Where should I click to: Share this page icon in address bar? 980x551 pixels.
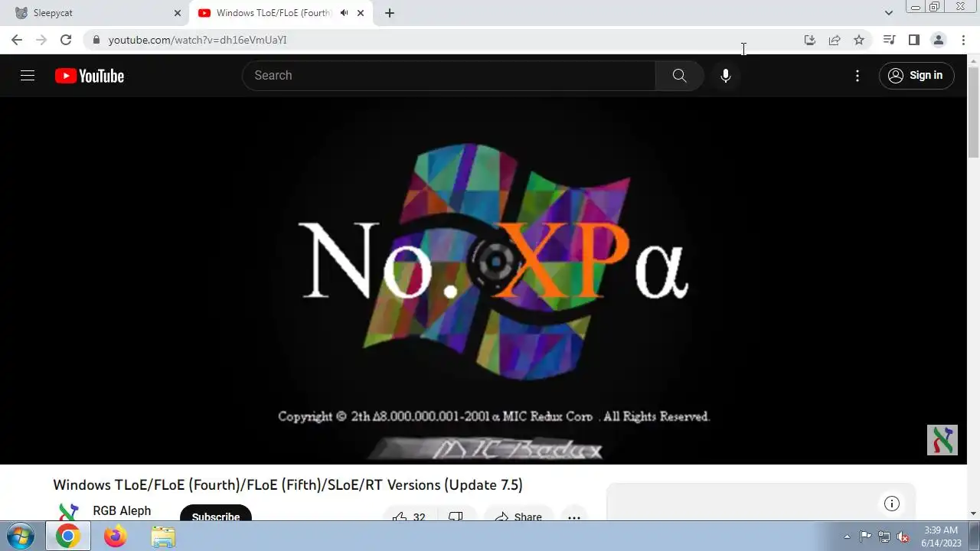[835, 40]
